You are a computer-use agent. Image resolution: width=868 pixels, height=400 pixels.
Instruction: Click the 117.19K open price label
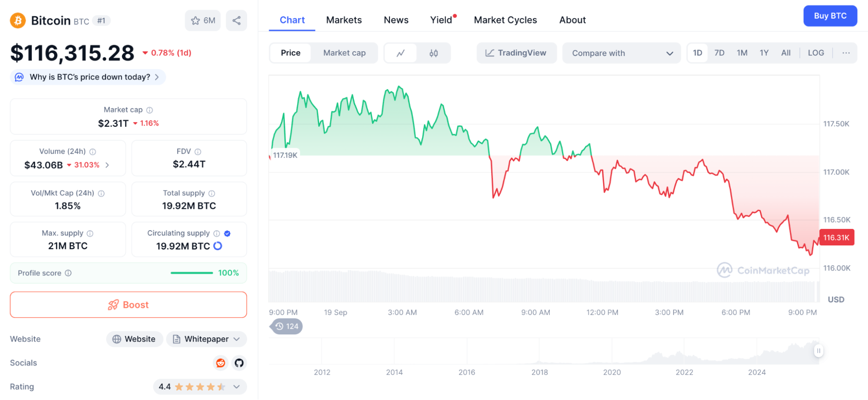285,155
